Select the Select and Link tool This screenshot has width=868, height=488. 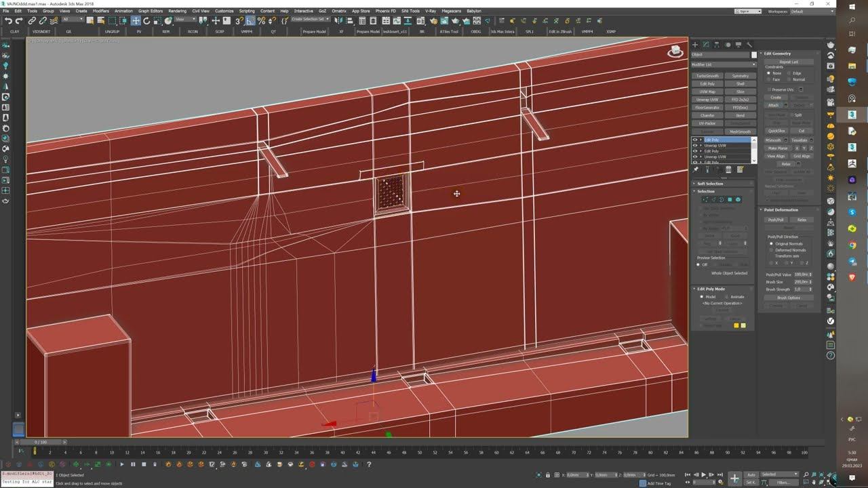point(31,21)
